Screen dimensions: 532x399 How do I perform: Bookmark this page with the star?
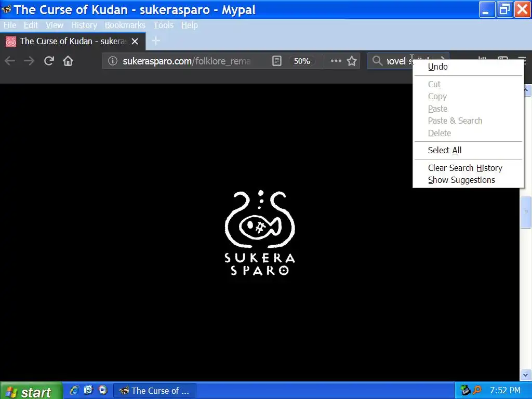pos(352,61)
